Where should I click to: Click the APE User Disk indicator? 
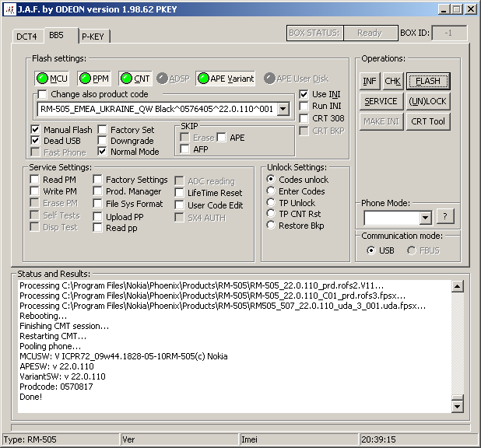pos(296,79)
